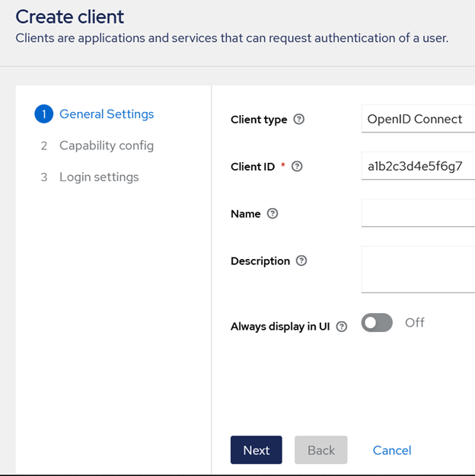
Task: Click the step 1 number circle
Action: pos(43,114)
